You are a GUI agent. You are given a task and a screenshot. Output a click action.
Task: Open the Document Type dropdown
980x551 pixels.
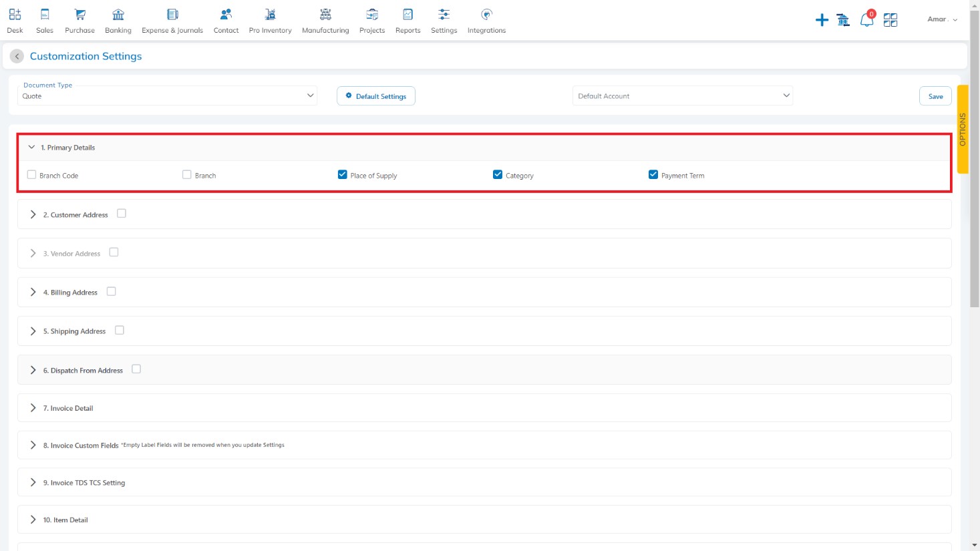coord(167,96)
